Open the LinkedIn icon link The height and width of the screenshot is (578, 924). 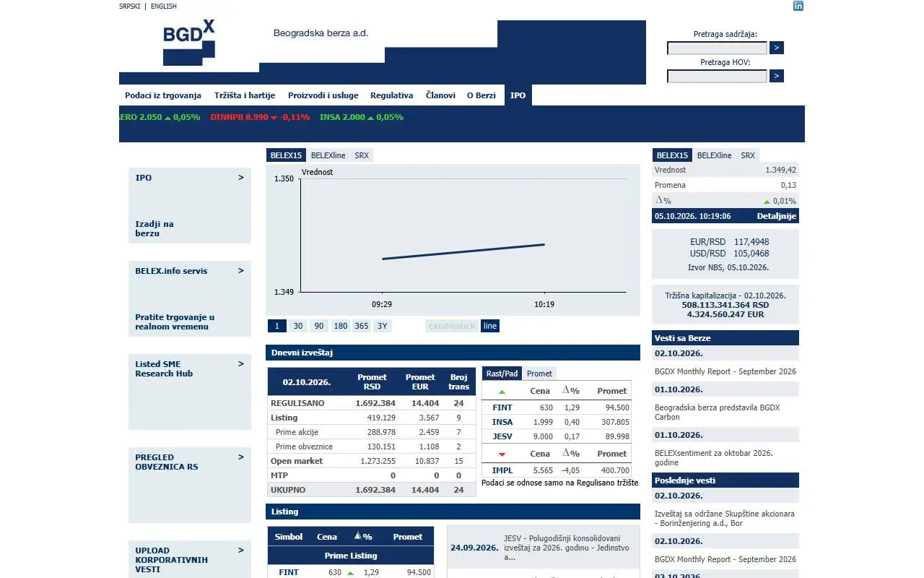point(798,6)
